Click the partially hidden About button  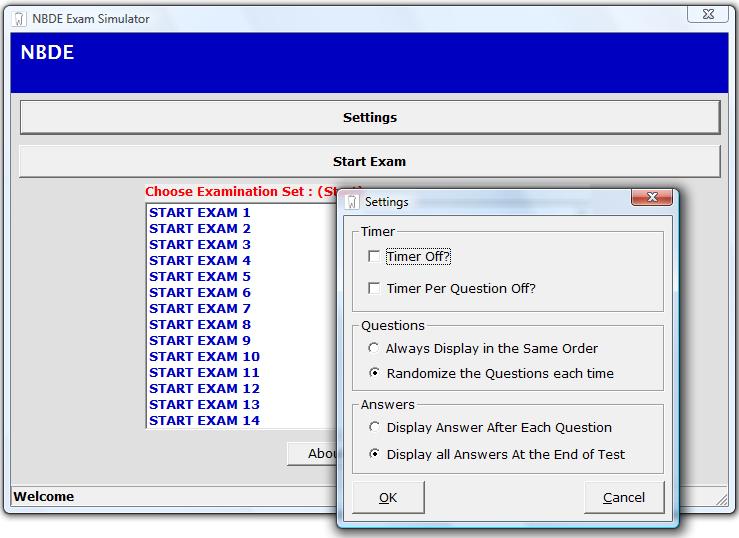[x=312, y=454]
